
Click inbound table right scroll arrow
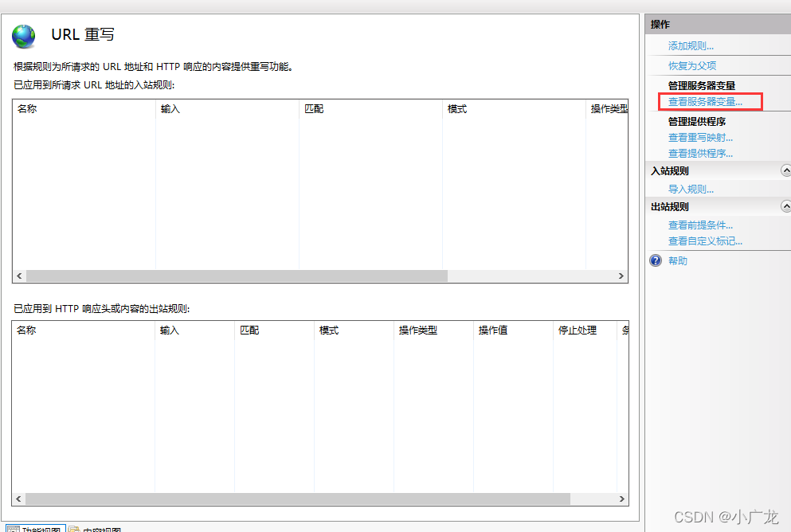(621, 276)
